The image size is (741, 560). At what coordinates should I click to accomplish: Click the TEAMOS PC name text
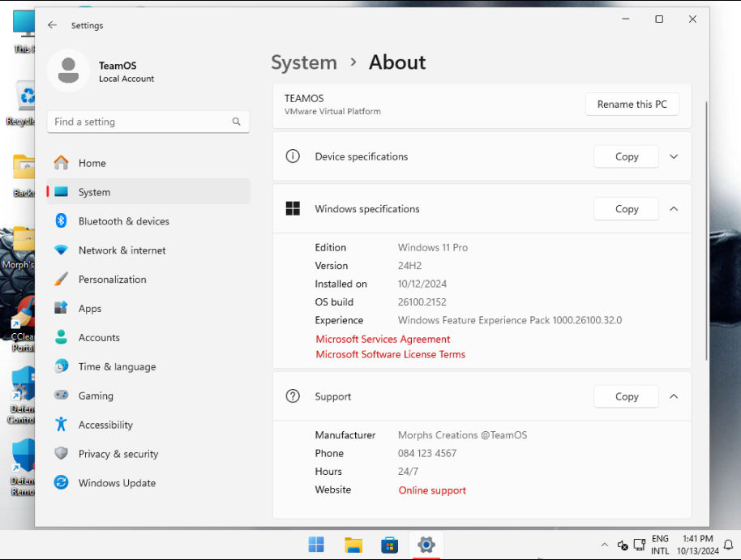tap(304, 98)
